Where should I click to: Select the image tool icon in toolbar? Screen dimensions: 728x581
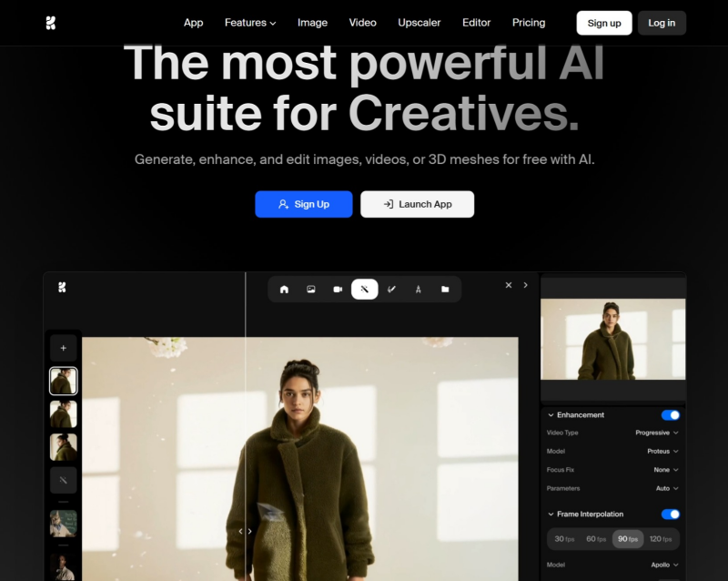[311, 290]
